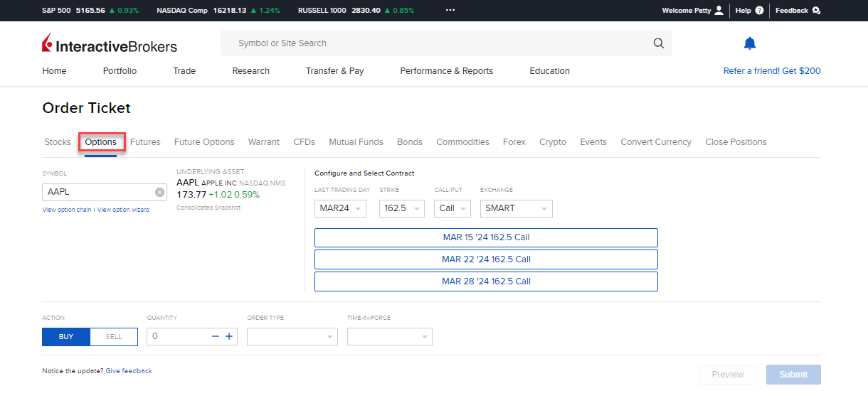The width and height of the screenshot is (868, 413).
Task: Click the search magnifier icon
Action: (x=658, y=43)
